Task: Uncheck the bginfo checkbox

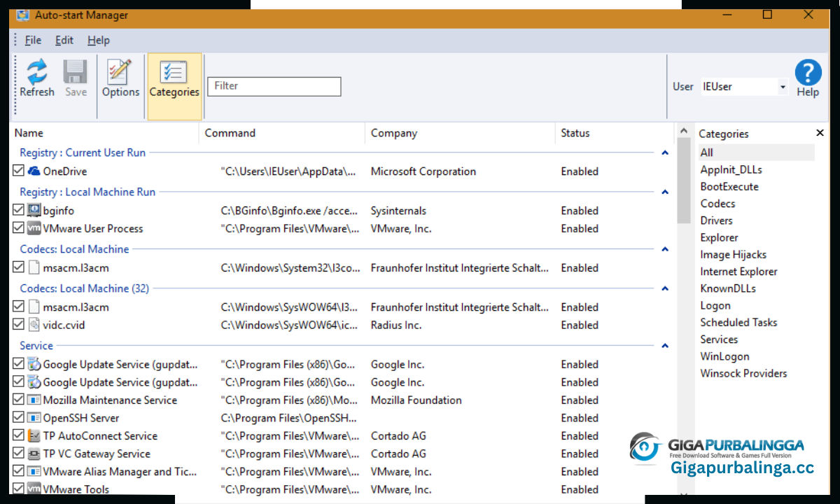Action: coord(19,210)
